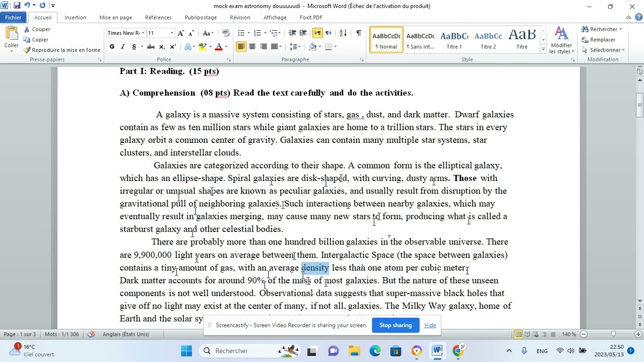The width and height of the screenshot is (644, 362).
Task: Minimize the ribbon with the caret
Action: (x=629, y=18)
